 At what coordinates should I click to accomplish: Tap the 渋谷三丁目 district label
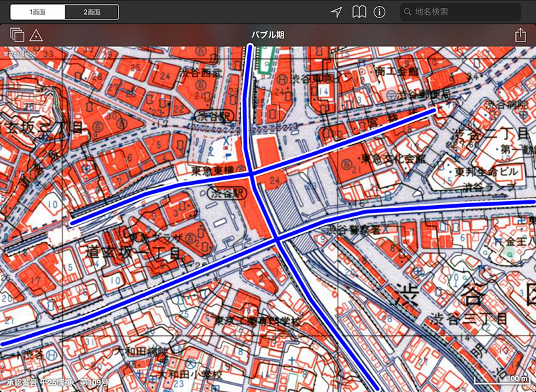[x=468, y=318]
